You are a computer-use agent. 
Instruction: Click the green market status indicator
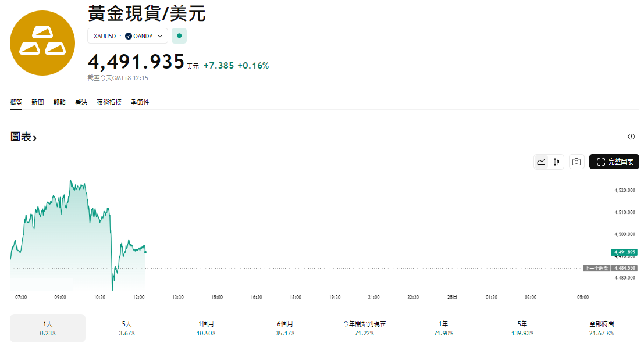(x=179, y=35)
